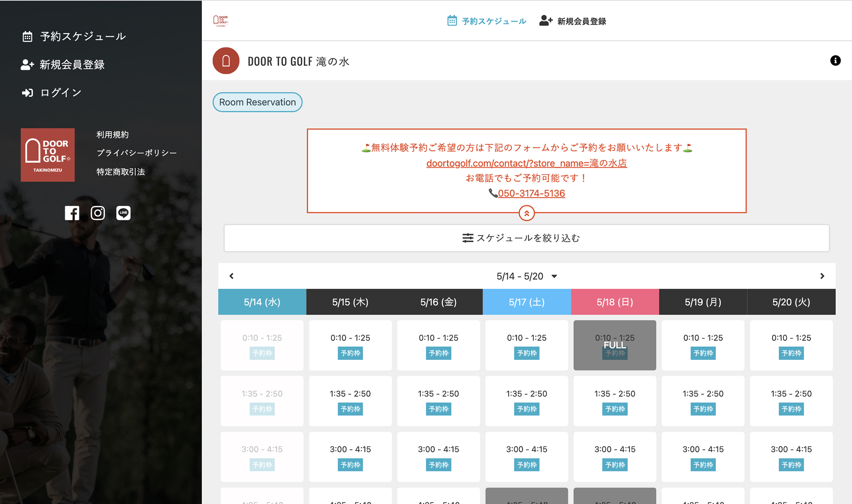Click the top nav calendar icon
The image size is (852, 504).
click(x=452, y=20)
